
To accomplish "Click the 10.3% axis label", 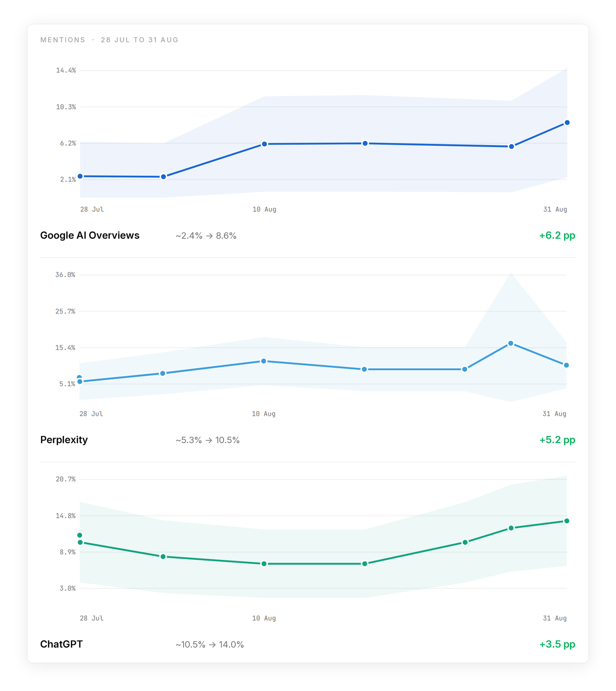I will (x=66, y=107).
